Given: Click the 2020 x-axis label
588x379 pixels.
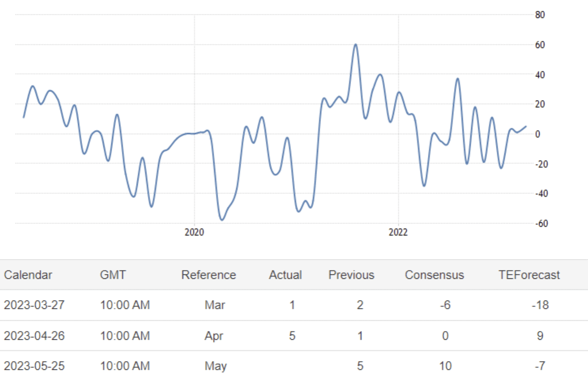Looking at the screenshot, I should [194, 233].
